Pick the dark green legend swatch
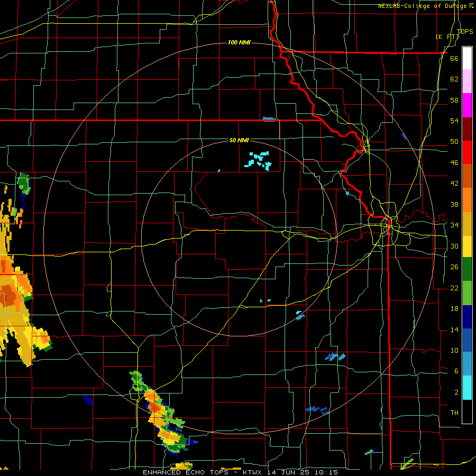The height and width of the screenshot is (476, 476). click(467, 269)
